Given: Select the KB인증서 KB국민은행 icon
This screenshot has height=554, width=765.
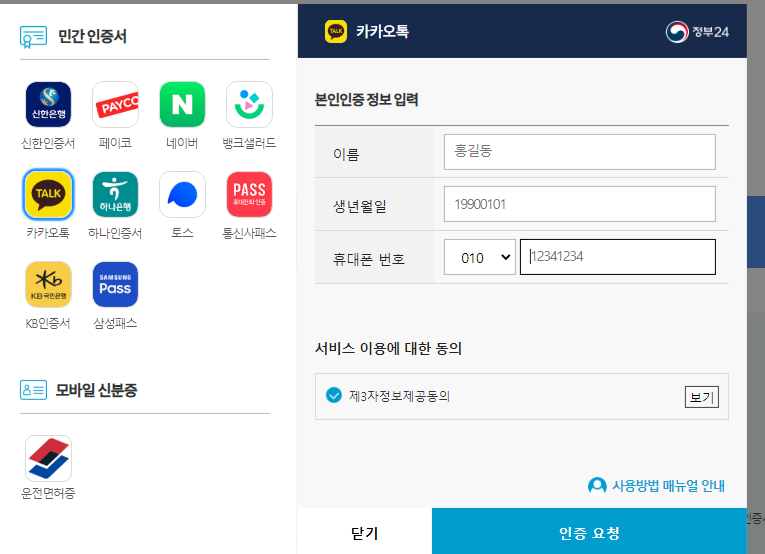Looking at the screenshot, I should (x=48, y=284).
